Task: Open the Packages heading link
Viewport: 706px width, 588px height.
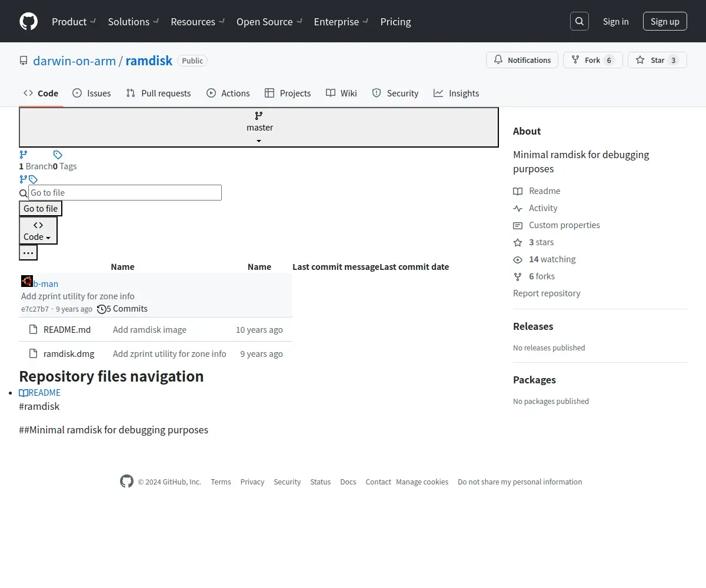Action: pos(534,380)
